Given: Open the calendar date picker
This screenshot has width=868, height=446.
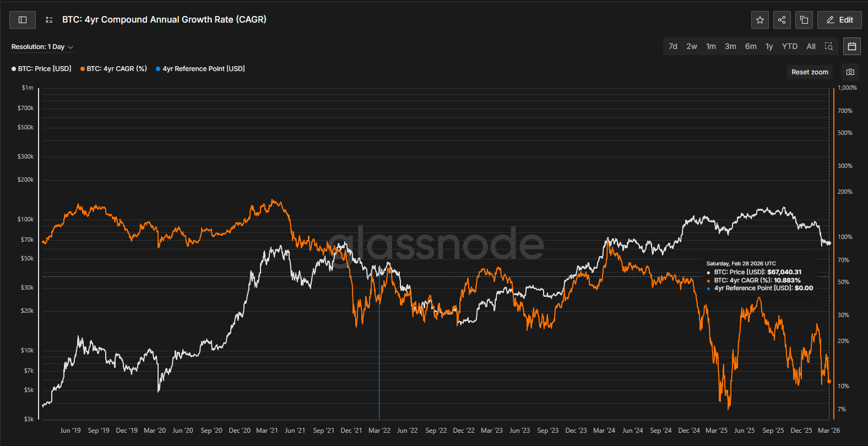Looking at the screenshot, I should 851,46.
